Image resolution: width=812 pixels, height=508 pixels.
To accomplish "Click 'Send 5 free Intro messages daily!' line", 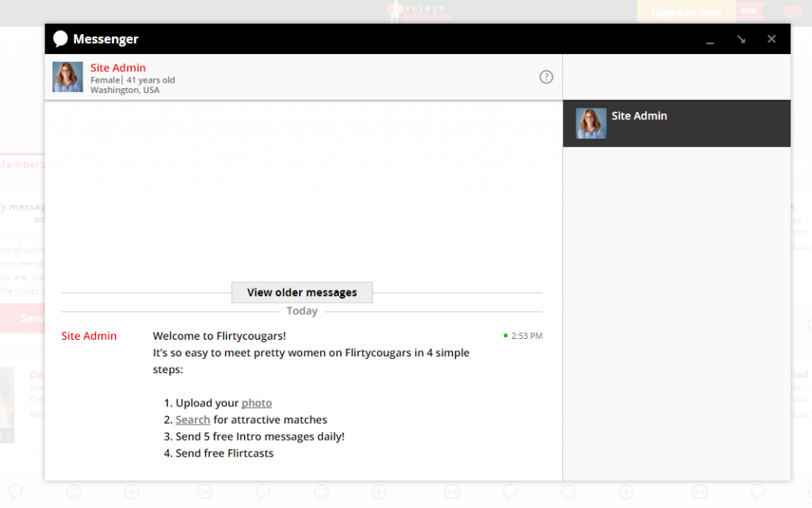I will [x=259, y=437].
